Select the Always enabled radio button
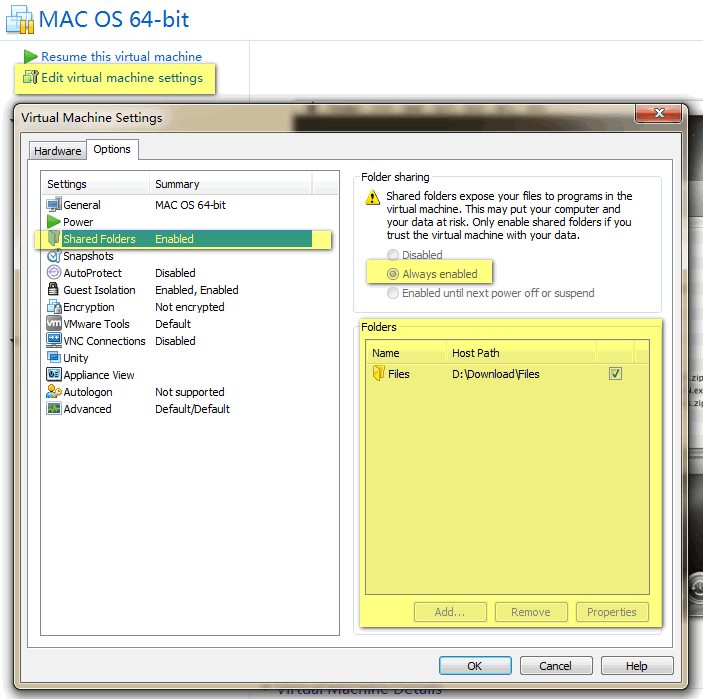 coord(393,274)
